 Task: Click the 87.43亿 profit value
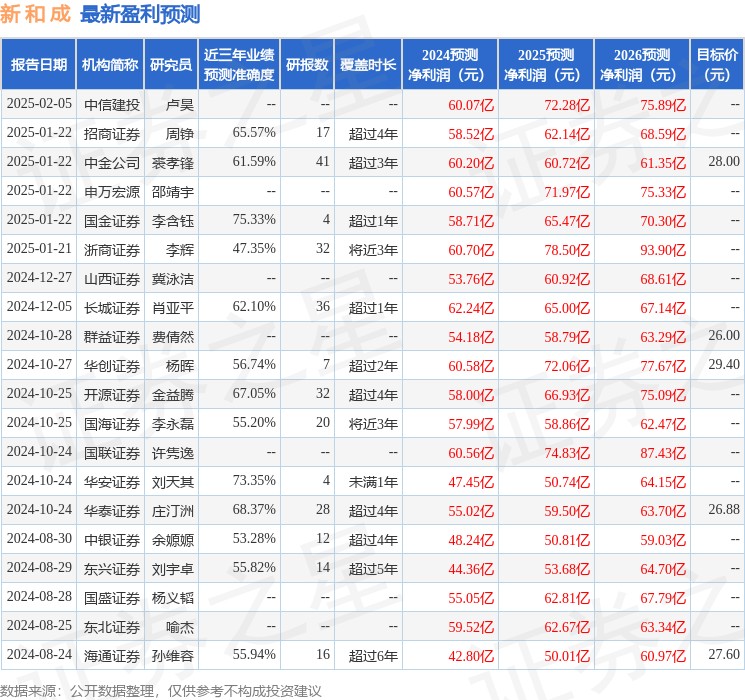click(663, 453)
